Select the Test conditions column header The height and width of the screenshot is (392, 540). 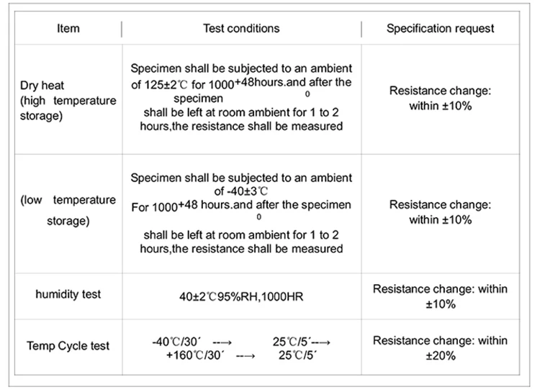pos(241,29)
